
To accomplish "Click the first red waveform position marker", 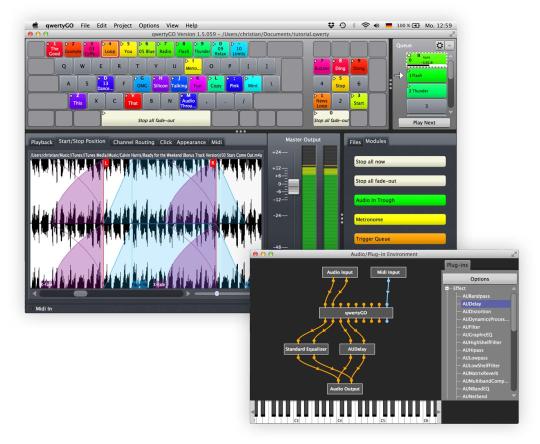I will pos(106,163).
